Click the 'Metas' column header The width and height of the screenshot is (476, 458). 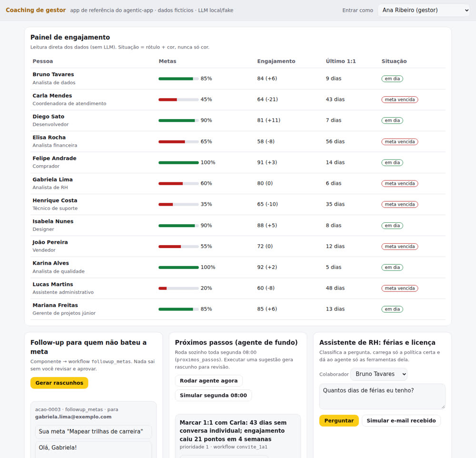tap(167, 61)
